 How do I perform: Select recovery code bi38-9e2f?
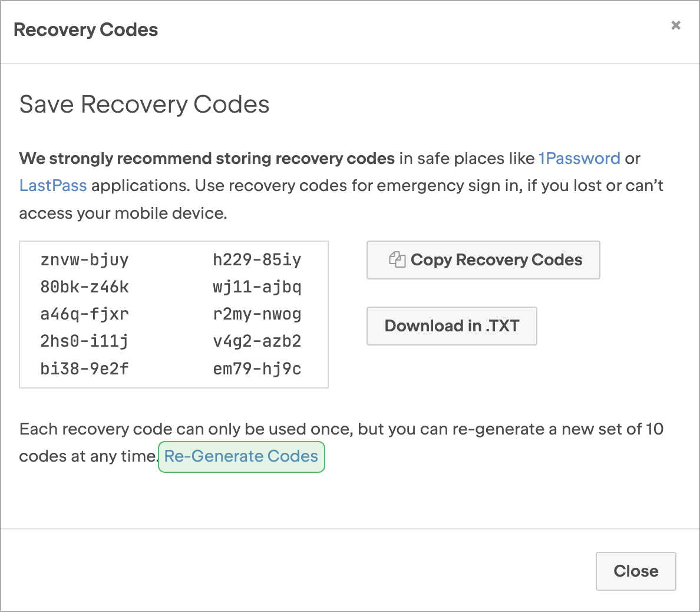point(84,368)
